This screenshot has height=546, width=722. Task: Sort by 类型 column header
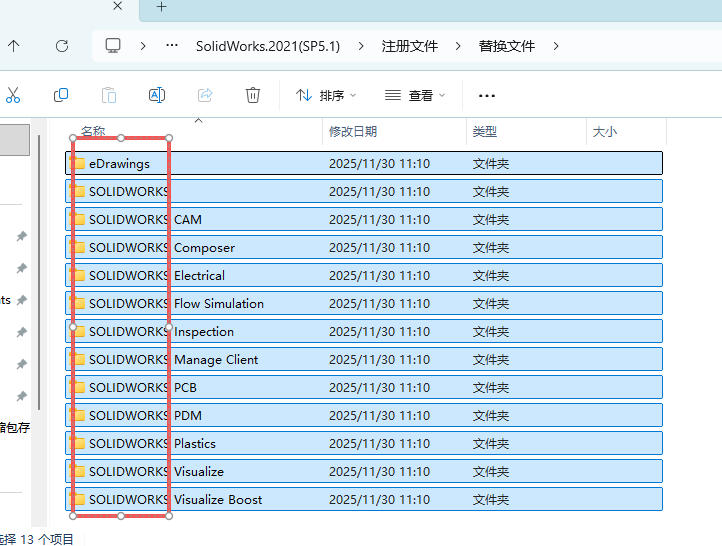[x=484, y=132]
